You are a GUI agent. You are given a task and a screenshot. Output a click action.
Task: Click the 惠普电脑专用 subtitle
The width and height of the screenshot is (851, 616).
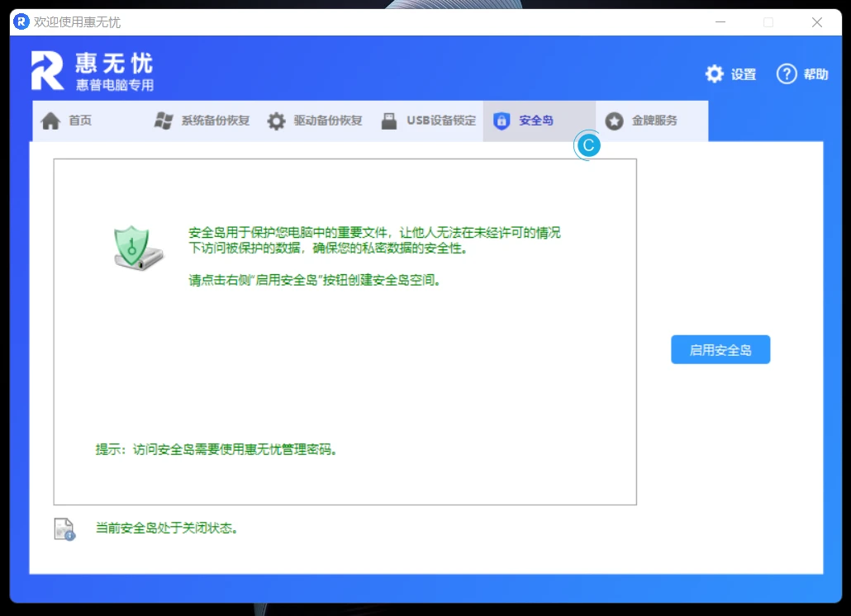[x=115, y=85]
